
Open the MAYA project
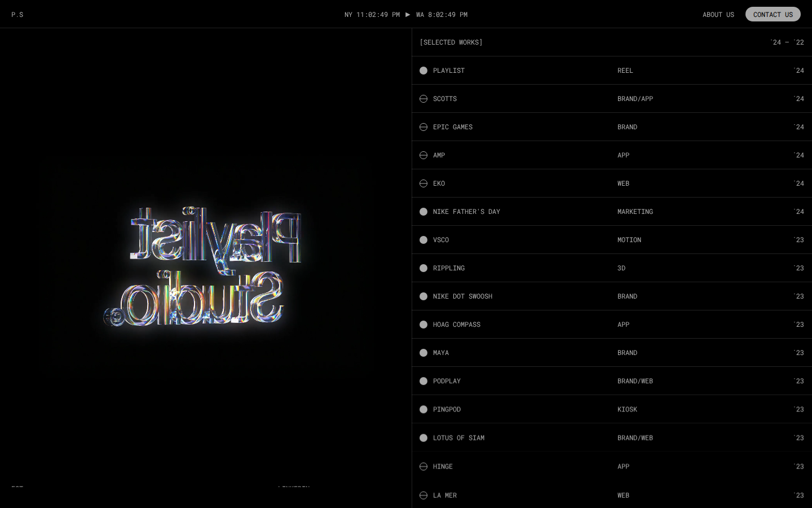(x=612, y=353)
